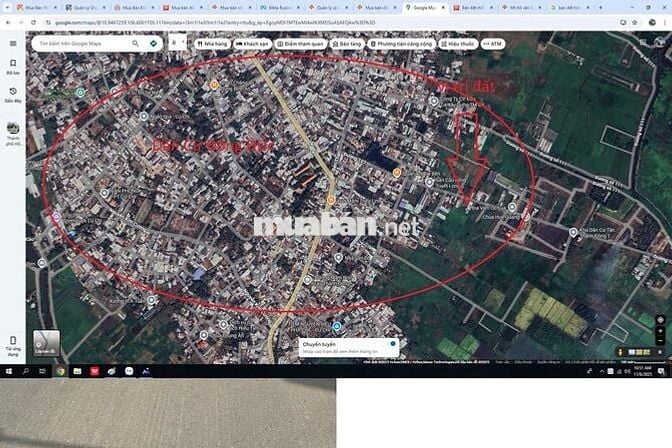
Task: Filter by Điểm tham quan chip
Action: [x=300, y=44]
